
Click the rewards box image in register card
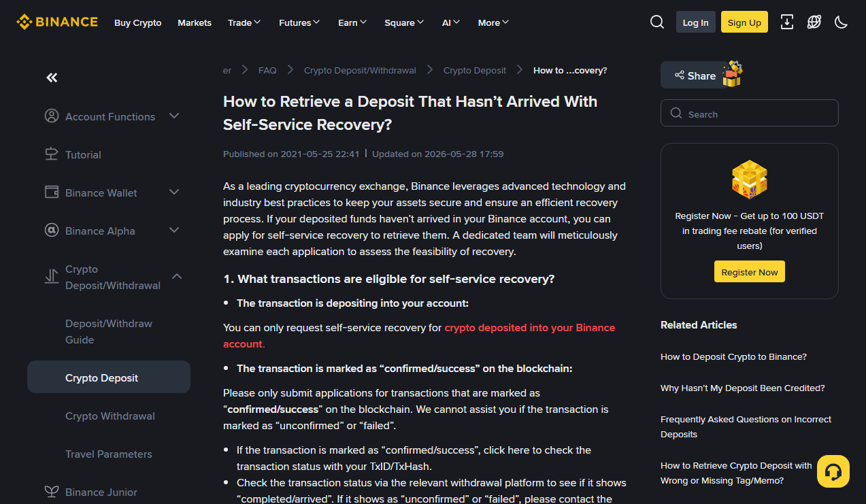click(749, 180)
